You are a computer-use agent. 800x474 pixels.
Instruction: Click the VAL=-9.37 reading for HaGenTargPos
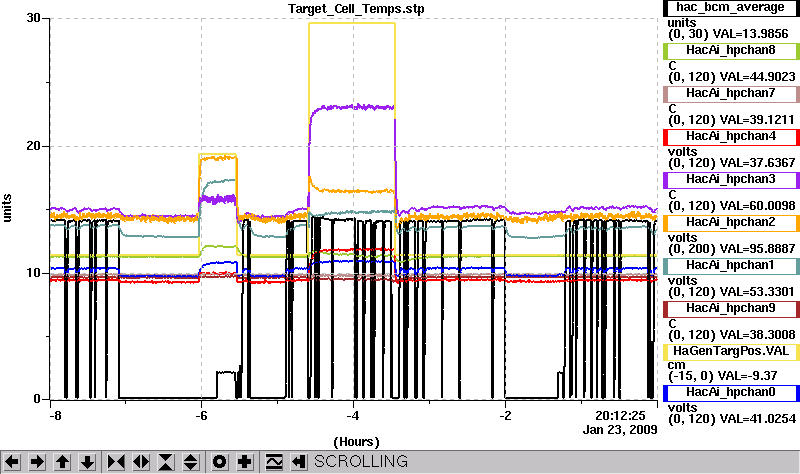[x=747, y=377]
